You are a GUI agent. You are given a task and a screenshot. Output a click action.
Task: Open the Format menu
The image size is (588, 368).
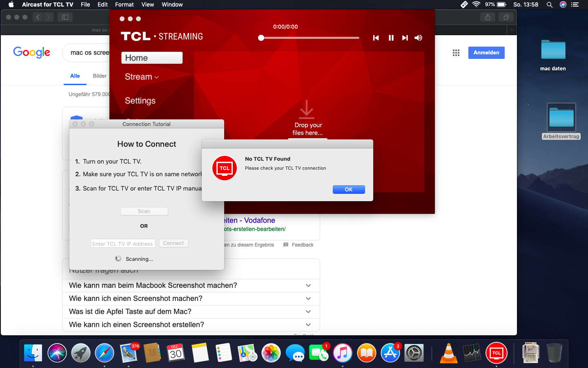pos(125,4)
